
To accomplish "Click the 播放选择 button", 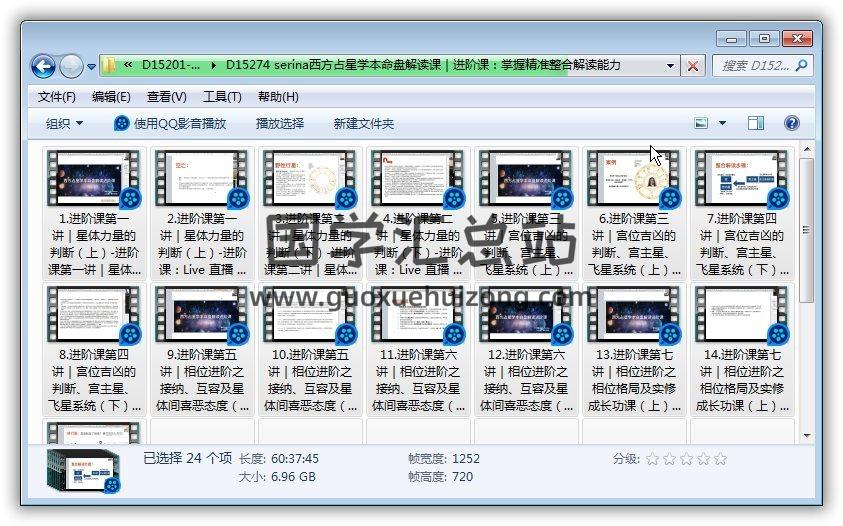I will [x=280, y=124].
